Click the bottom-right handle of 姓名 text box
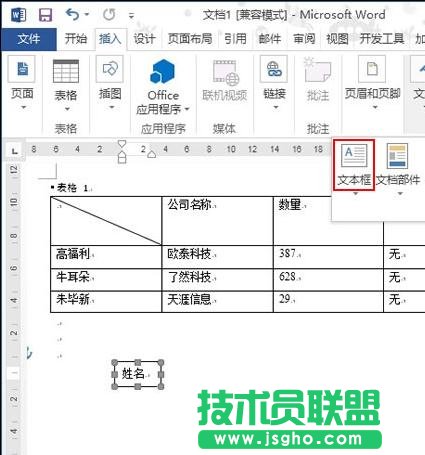The width and height of the screenshot is (425, 455). [x=161, y=386]
